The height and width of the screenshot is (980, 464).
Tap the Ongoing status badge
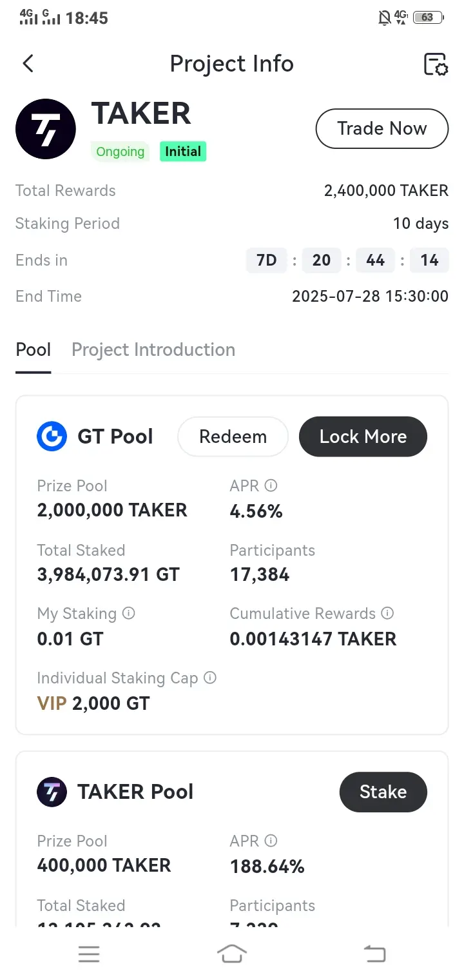point(120,152)
